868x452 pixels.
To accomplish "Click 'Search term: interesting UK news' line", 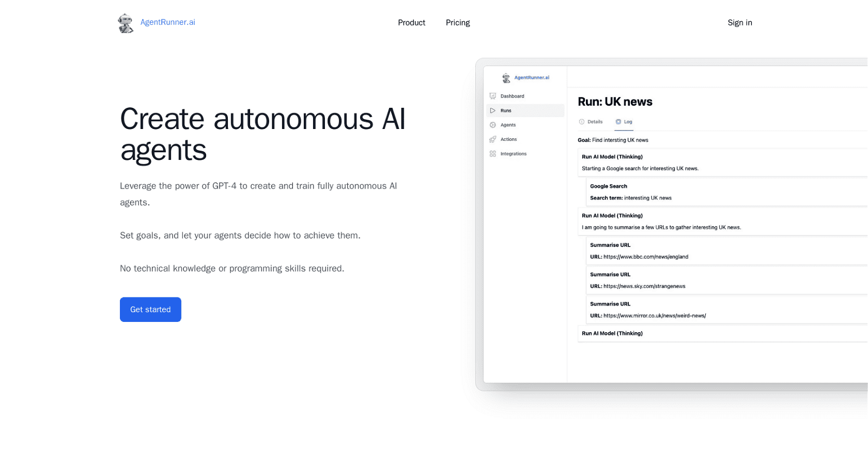I will coord(631,198).
